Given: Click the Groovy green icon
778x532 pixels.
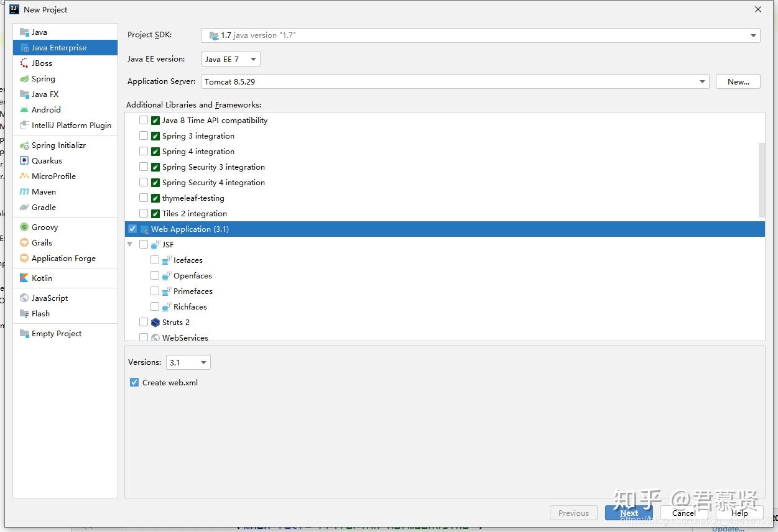Looking at the screenshot, I should click(24, 227).
